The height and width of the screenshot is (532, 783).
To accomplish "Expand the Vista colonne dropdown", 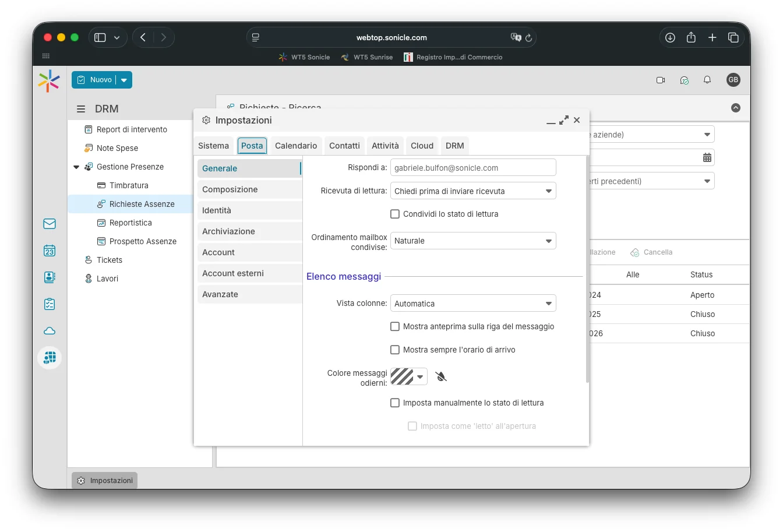I will (x=472, y=304).
